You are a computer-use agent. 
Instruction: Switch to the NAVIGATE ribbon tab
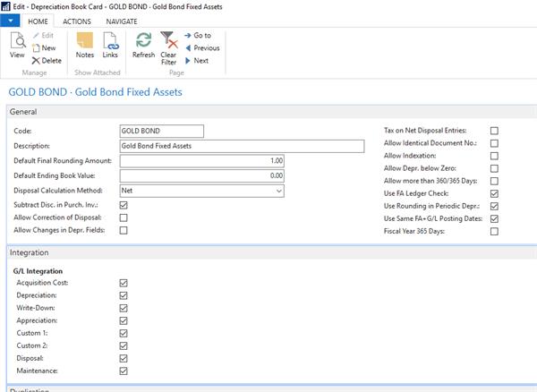pyautogui.click(x=128, y=20)
